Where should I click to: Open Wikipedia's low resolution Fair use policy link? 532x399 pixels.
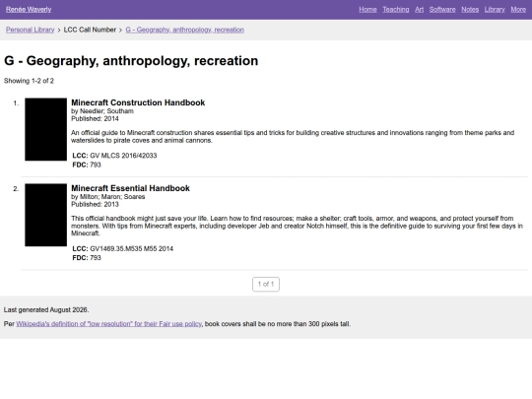[109, 324]
